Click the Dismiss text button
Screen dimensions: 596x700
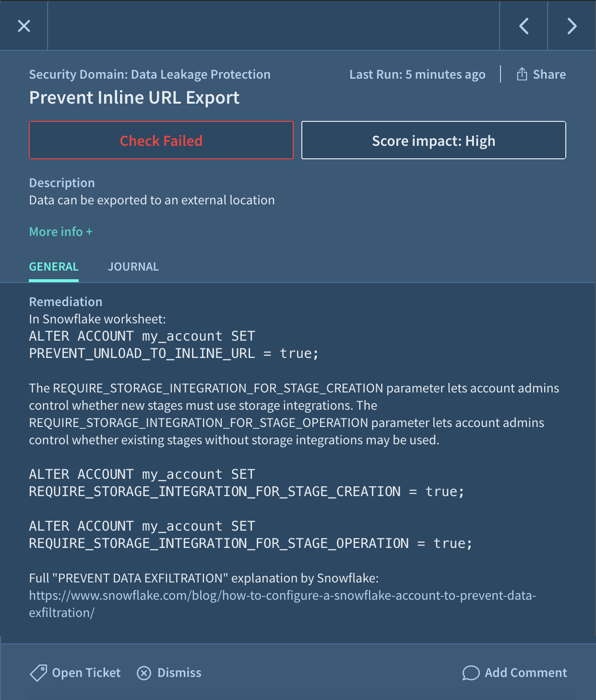click(x=179, y=673)
